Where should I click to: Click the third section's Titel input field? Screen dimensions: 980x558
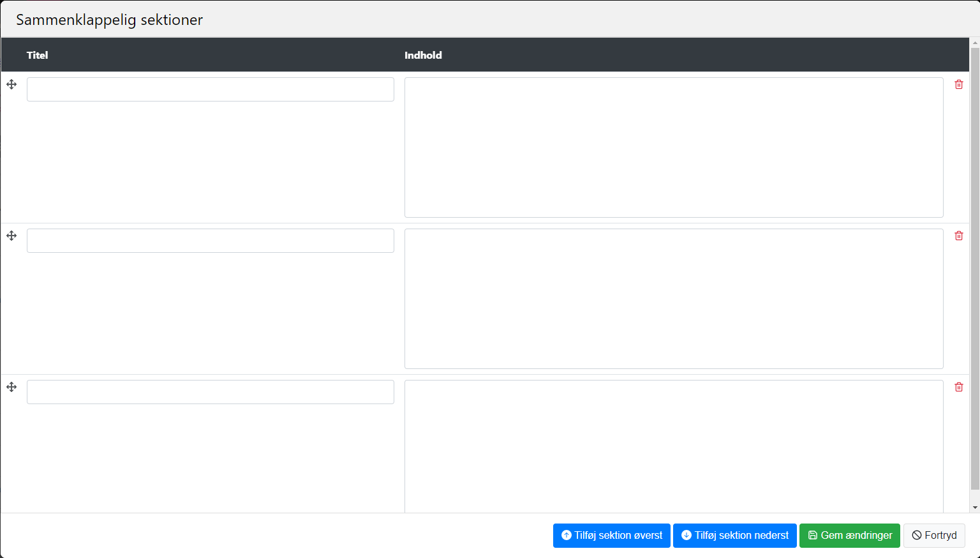(210, 392)
